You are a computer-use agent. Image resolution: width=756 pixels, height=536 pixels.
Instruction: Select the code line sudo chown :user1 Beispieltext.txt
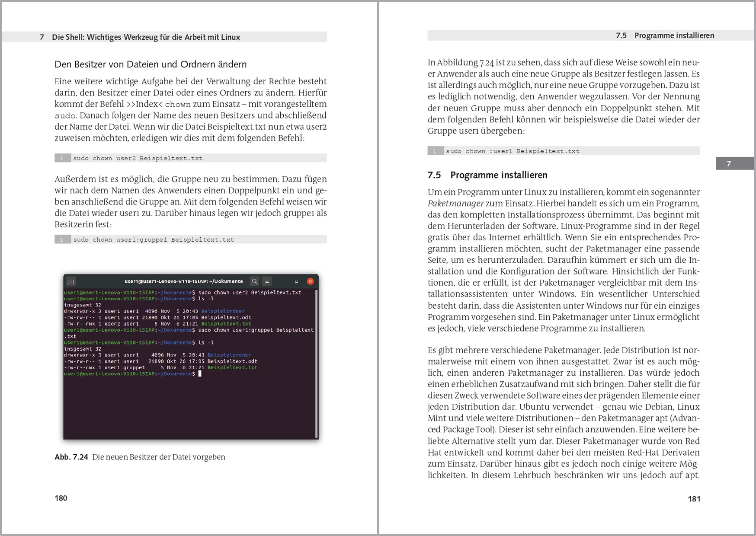tap(513, 151)
